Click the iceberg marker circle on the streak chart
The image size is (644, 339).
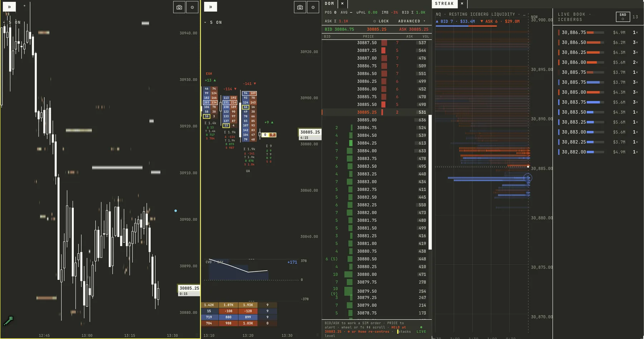[528, 178]
